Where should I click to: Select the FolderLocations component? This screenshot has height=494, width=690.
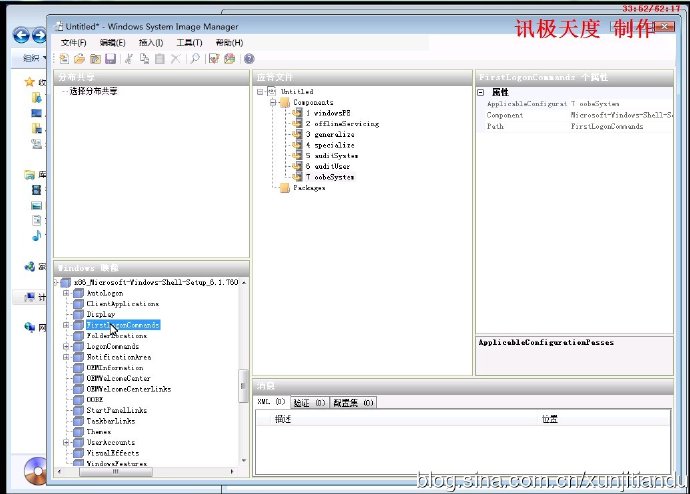(x=117, y=336)
